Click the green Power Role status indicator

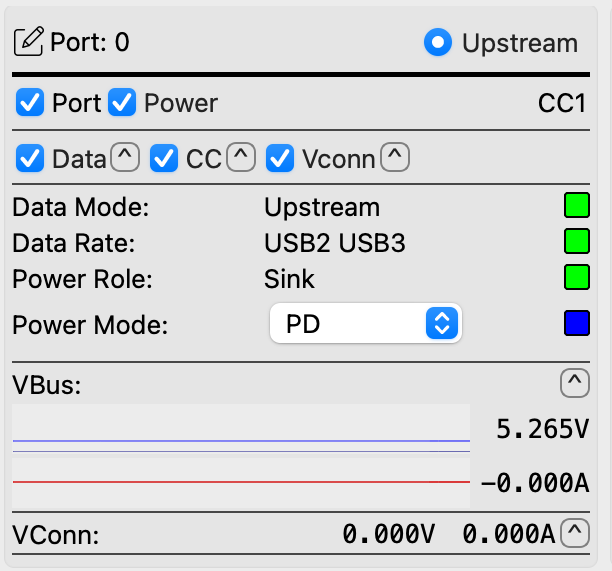point(576,276)
